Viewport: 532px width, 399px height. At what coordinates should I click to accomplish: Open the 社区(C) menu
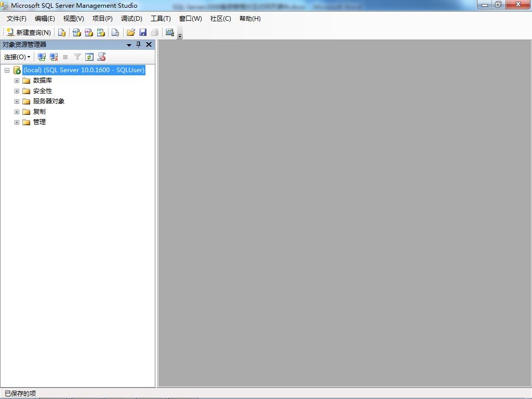pos(220,19)
